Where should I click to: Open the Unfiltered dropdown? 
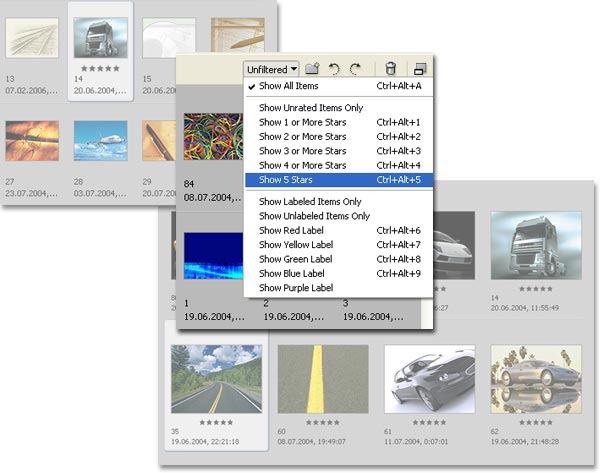pyautogui.click(x=272, y=69)
